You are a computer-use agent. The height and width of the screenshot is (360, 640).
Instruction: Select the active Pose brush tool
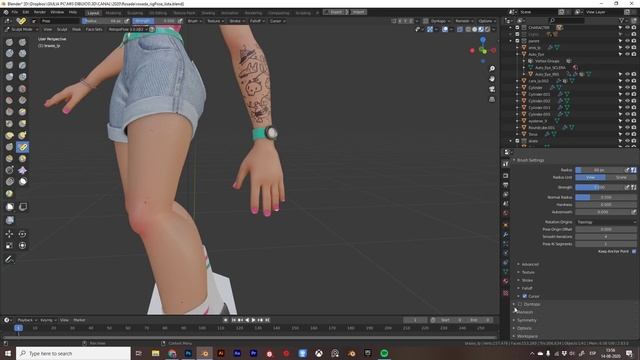22,147
